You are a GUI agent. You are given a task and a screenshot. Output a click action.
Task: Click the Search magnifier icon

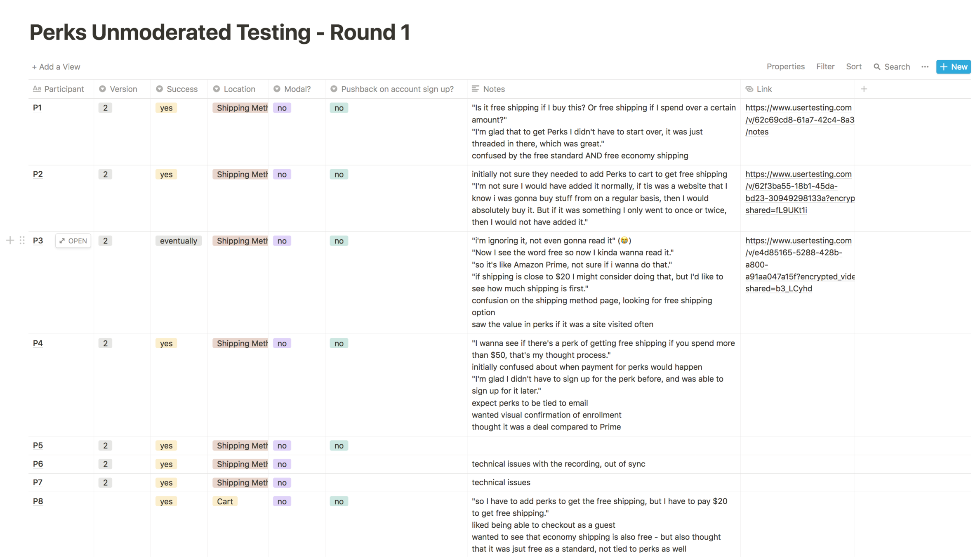pyautogui.click(x=877, y=67)
